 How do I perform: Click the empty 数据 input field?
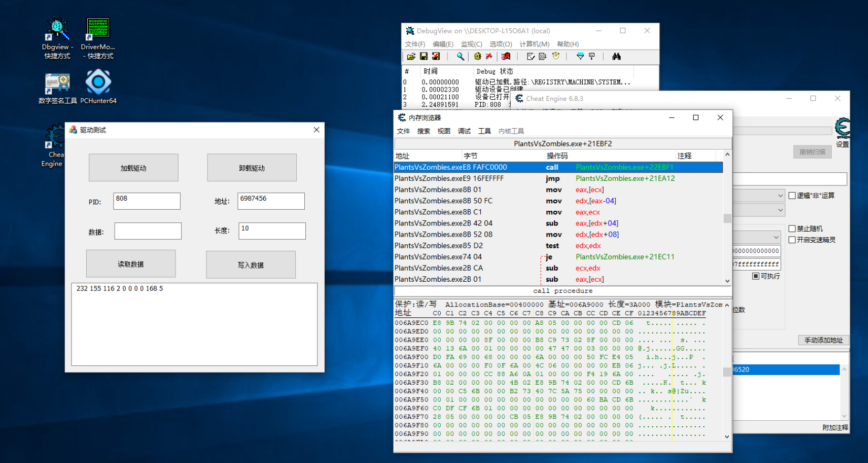tap(148, 231)
